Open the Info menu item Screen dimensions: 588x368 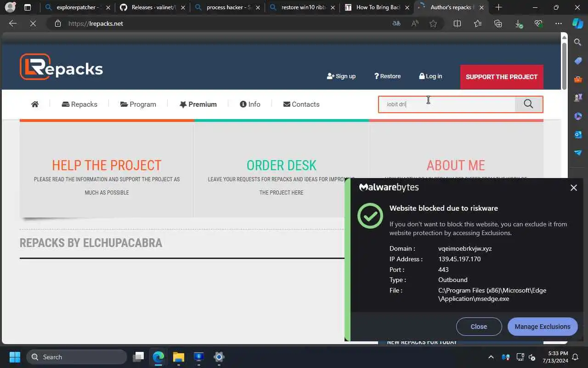[x=250, y=104]
